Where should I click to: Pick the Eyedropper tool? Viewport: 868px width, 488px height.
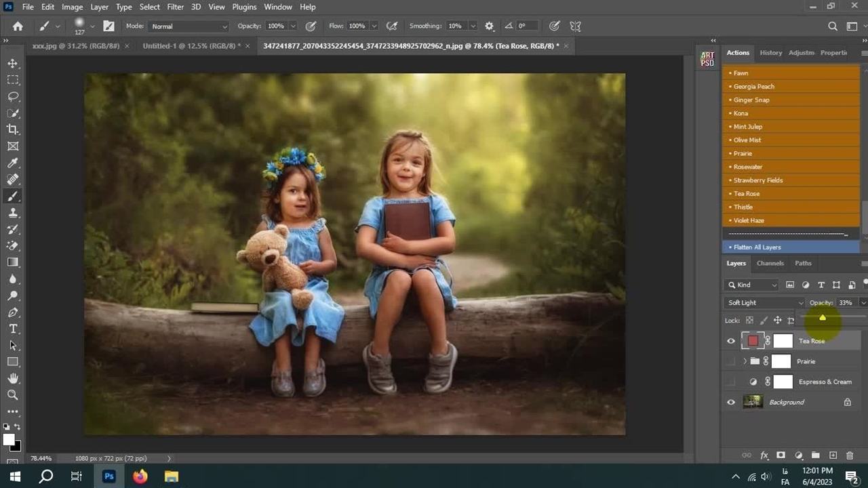[x=13, y=163]
